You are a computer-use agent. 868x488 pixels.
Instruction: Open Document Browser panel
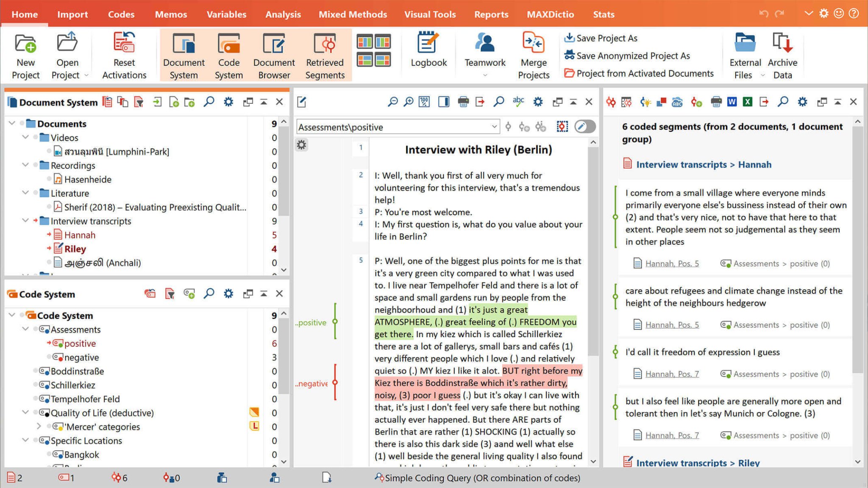(x=274, y=54)
